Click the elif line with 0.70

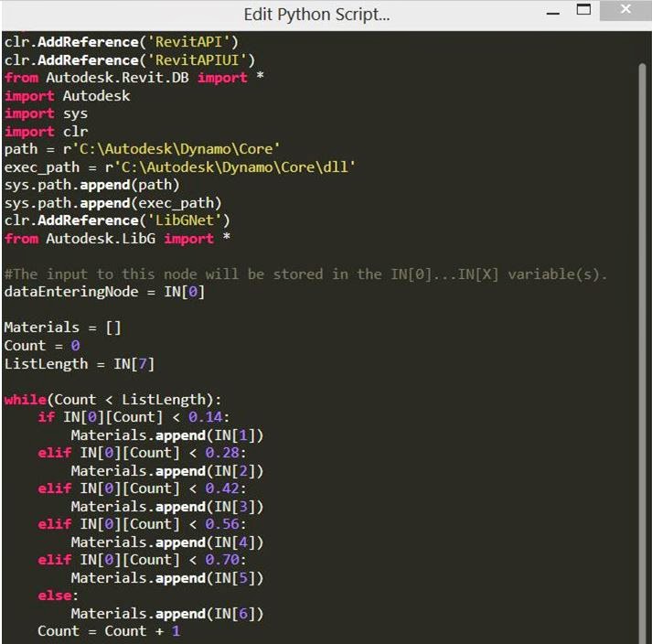click(142, 560)
